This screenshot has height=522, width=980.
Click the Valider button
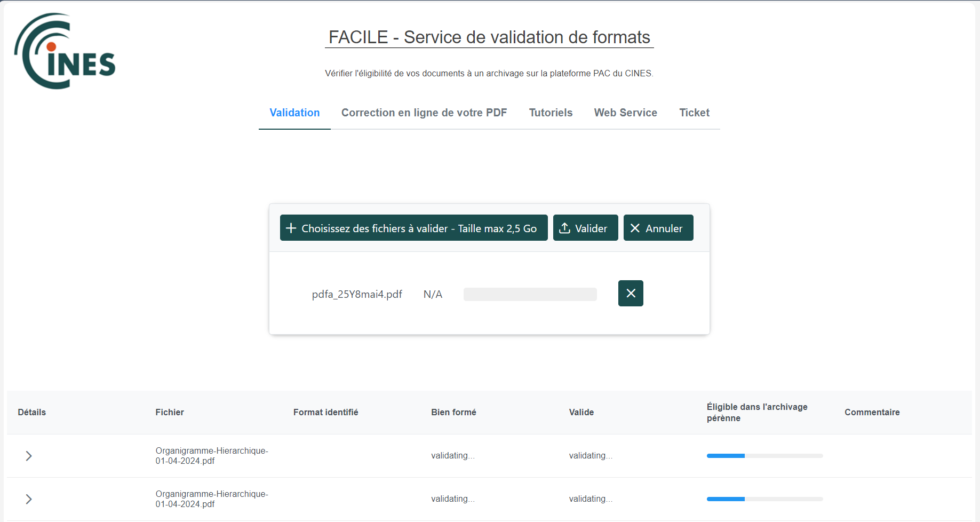(586, 228)
